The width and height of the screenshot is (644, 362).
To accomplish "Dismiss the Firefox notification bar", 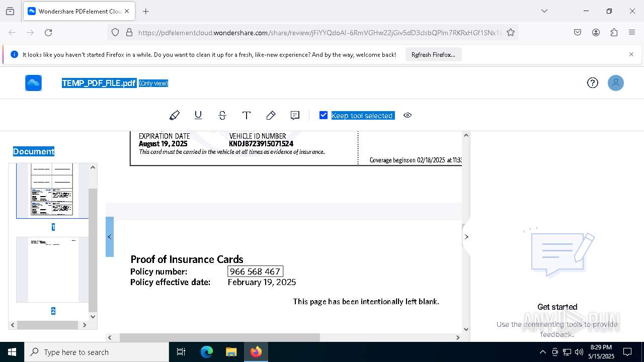I will [631, 54].
